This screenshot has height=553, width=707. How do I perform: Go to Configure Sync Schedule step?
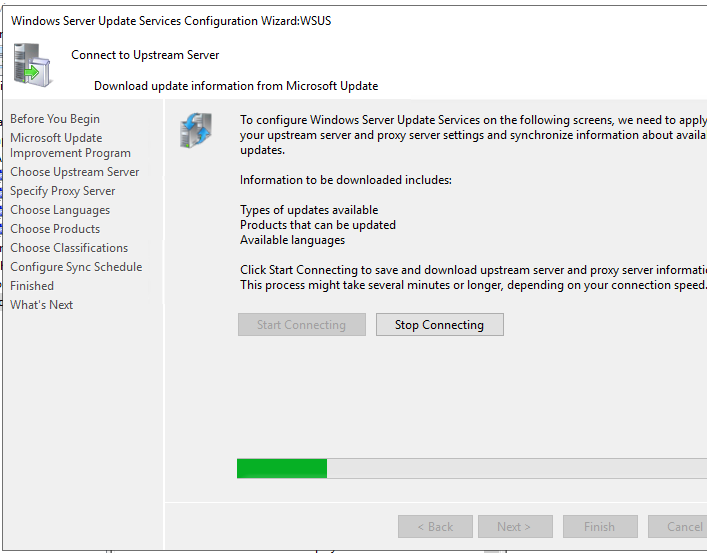point(76,267)
